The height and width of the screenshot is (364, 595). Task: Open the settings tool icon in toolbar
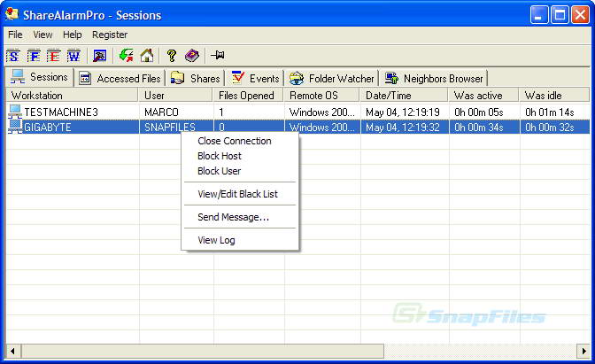tap(100, 56)
